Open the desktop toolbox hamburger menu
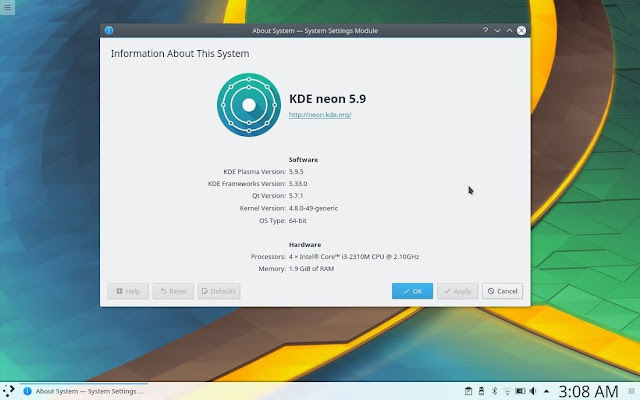 pyautogui.click(x=7, y=7)
